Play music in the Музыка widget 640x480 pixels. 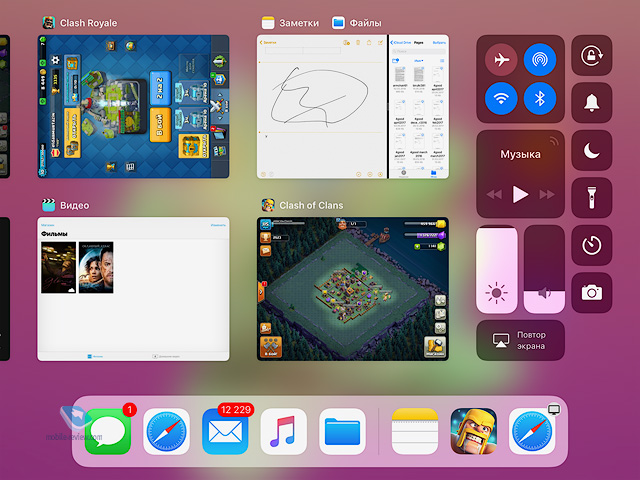pos(520,194)
